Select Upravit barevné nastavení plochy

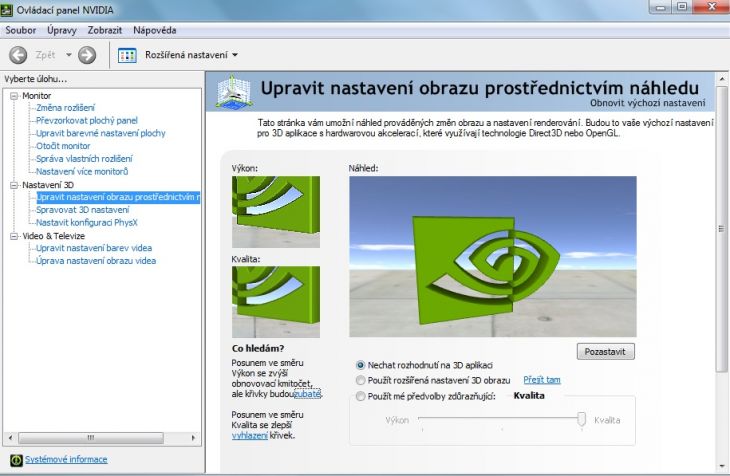coord(101,133)
